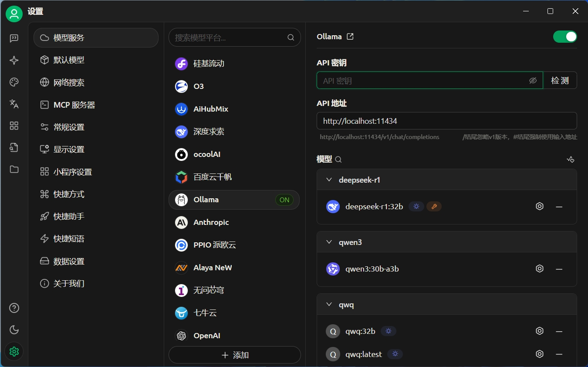
Task: Select the 硅基流动 provider
Action: coord(234,64)
